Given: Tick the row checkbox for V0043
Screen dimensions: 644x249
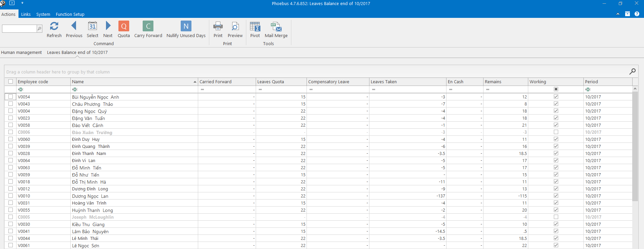Looking at the screenshot, I should point(10,104).
